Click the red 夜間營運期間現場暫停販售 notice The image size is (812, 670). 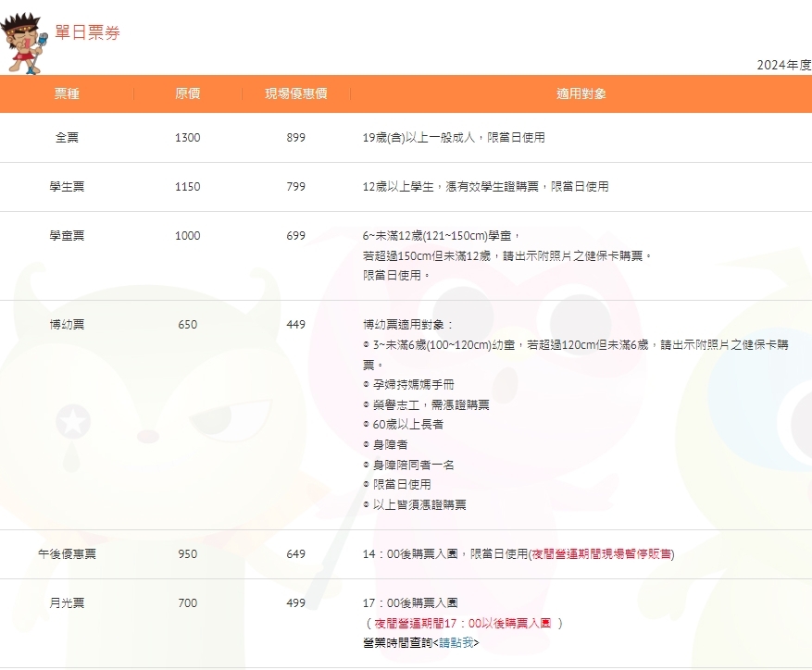[601, 554]
